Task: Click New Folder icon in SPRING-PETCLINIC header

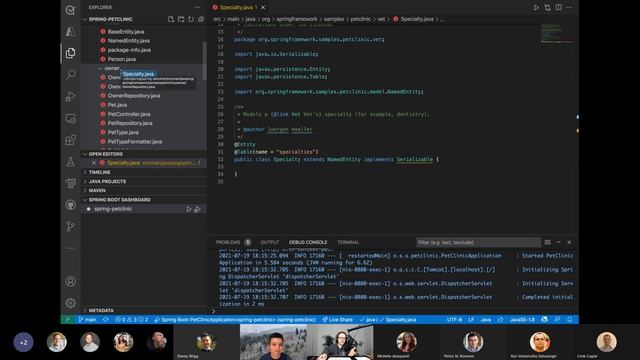Action: (181, 19)
